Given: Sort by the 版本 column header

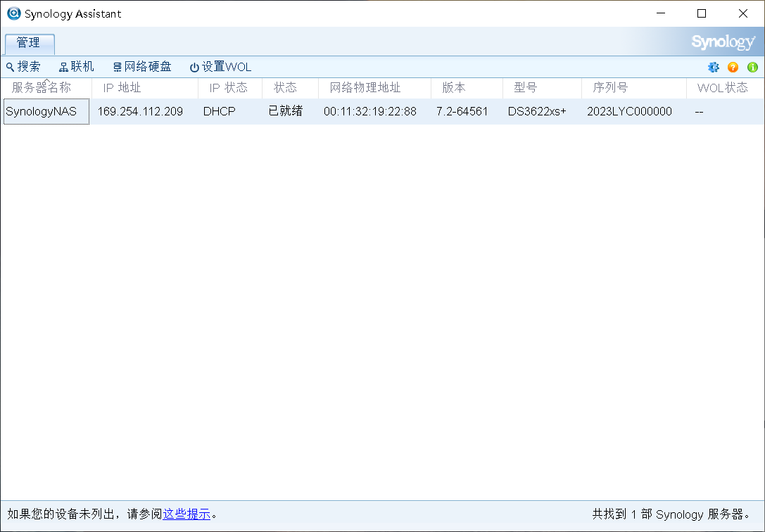Looking at the screenshot, I should [x=467, y=88].
